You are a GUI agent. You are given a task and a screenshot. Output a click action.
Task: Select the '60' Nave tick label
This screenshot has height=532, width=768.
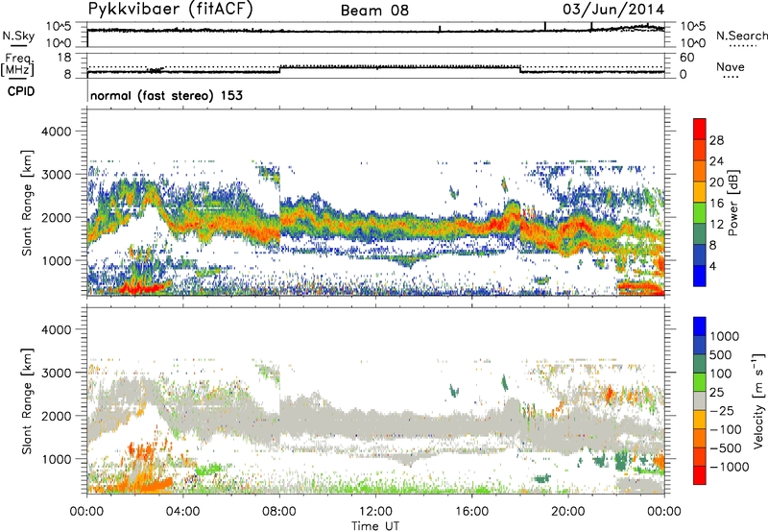(x=687, y=58)
